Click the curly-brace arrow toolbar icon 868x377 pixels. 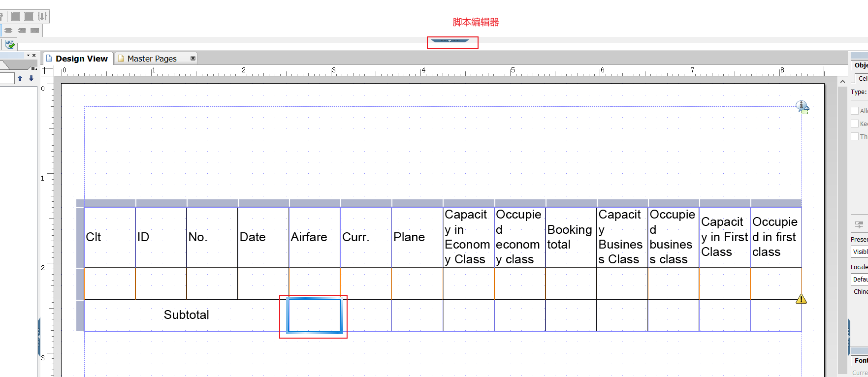(x=42, y=16)
